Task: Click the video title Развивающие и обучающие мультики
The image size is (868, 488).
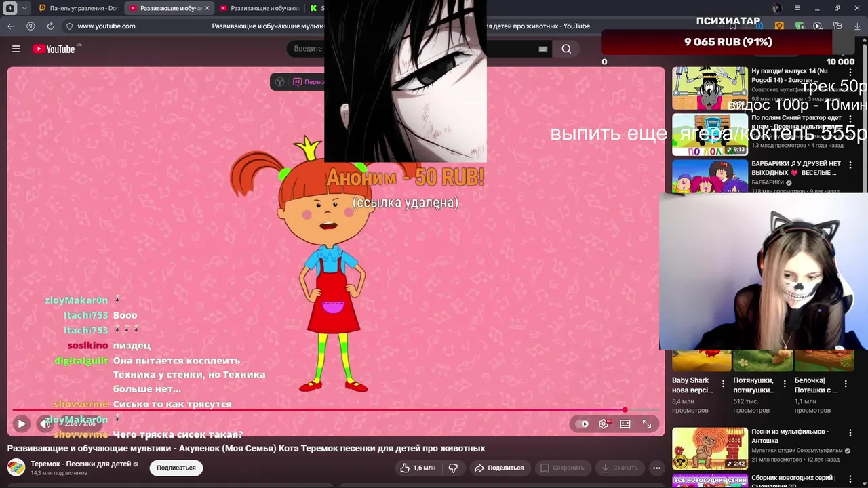Action: coord(246,448)
